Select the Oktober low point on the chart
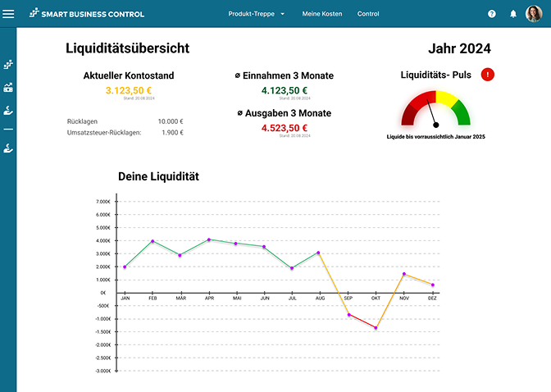Screen dimensions: 551x392 pos(376,328)
